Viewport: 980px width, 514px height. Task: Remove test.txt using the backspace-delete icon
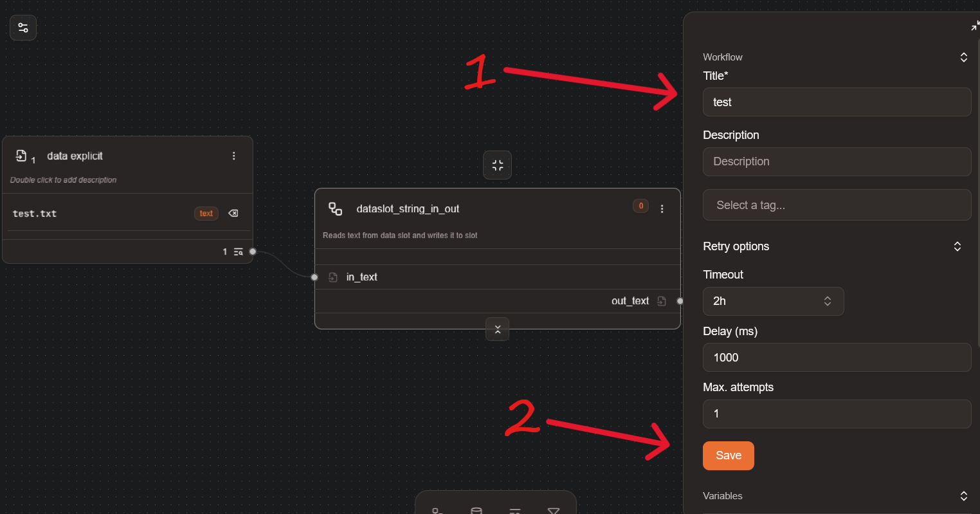233,213
